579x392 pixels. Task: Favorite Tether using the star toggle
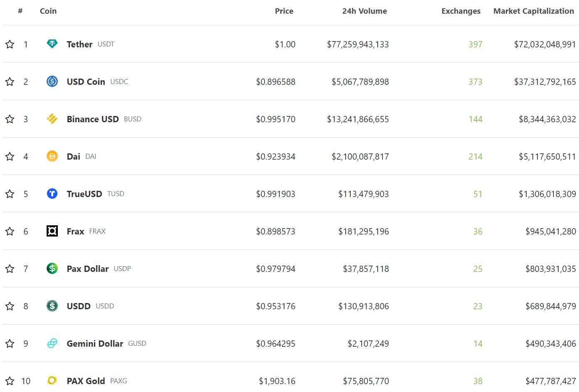pyautogui.click(x=9, y=44)
